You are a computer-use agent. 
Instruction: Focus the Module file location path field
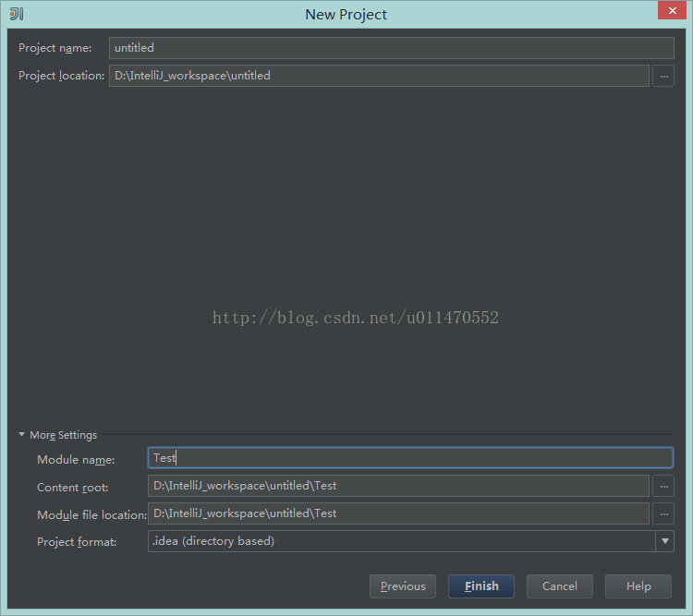point(398,513)
